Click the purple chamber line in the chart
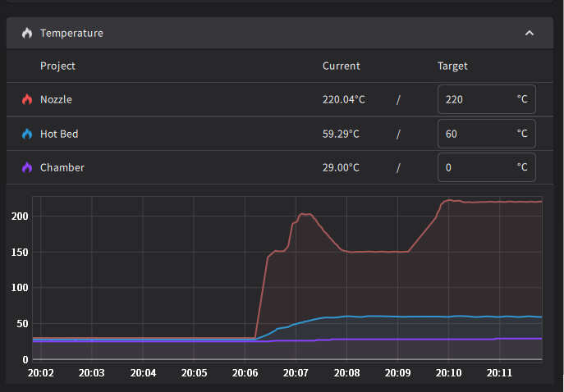The image size is (564, 392). tap(410, 339)
